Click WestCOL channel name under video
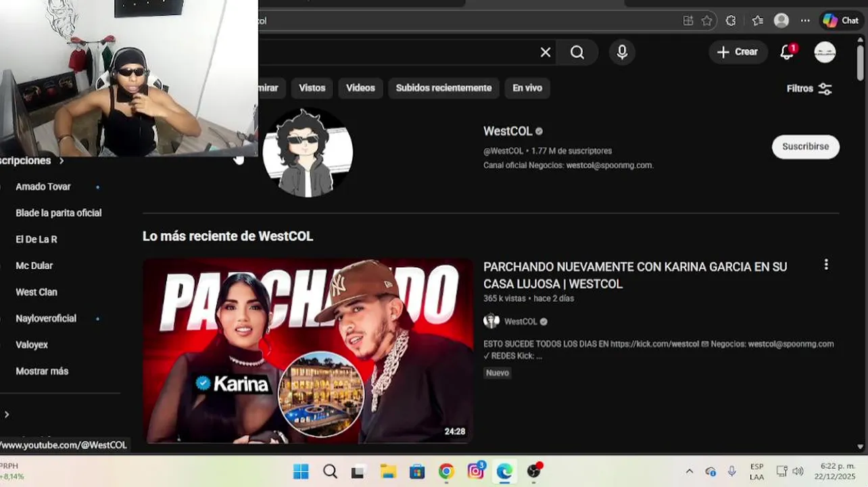The height and width of the screenshot is (487, 868). click(521, 322)
